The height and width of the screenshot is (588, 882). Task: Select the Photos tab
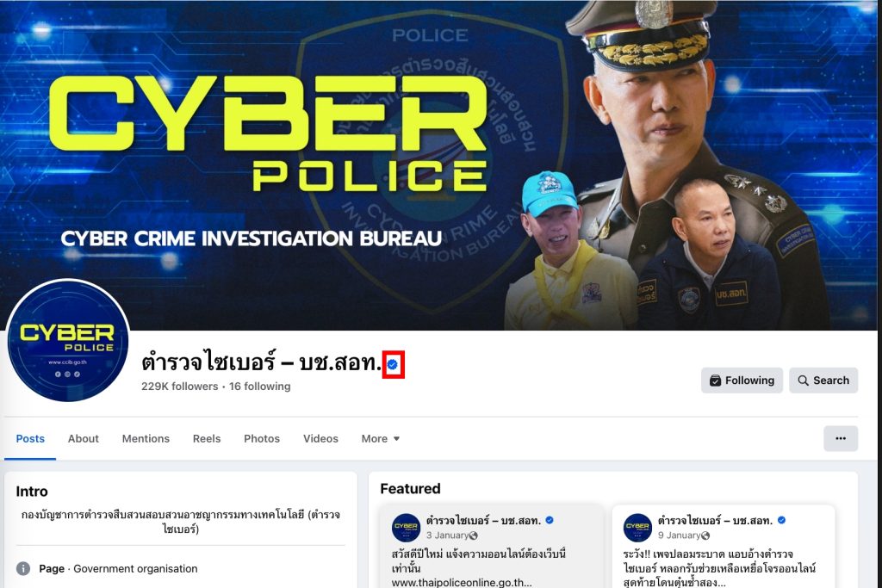(262, 438)
